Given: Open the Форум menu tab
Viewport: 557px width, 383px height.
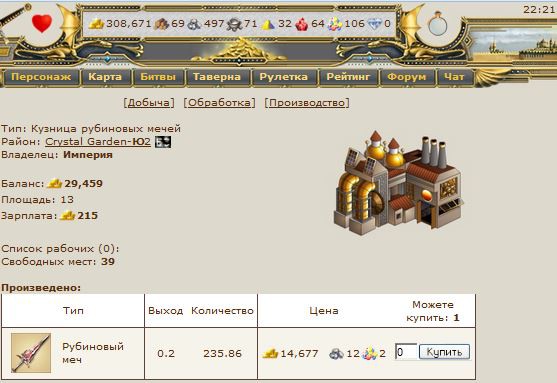Looking at the screenshot, I should coord(407,77).
